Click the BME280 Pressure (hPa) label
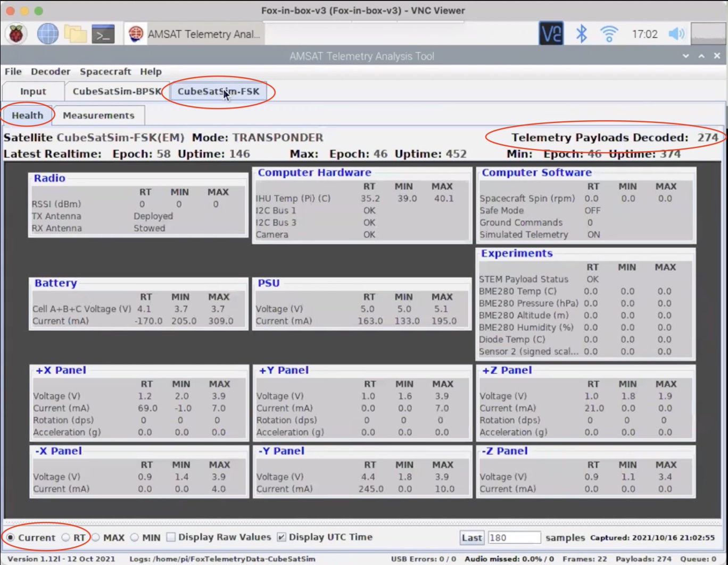 coord(528,303)
